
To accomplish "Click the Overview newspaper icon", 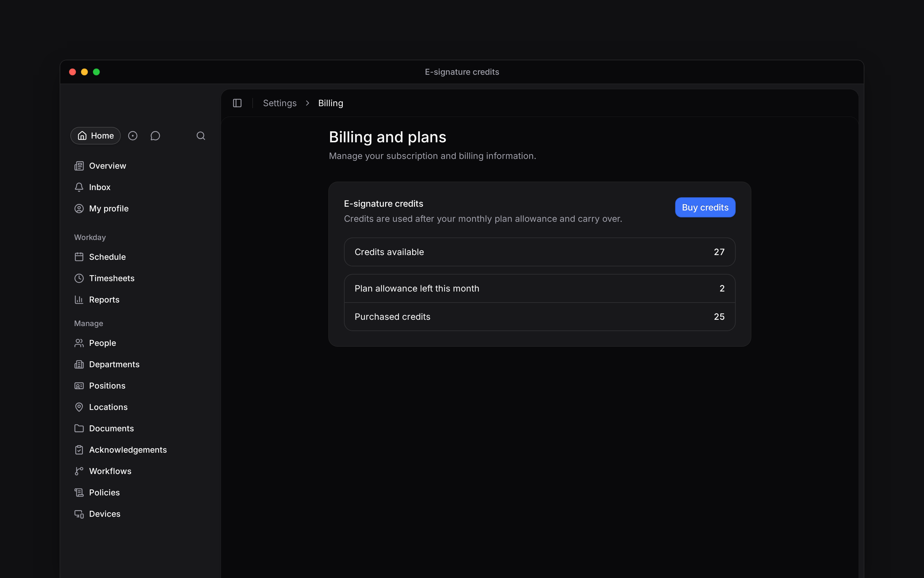I will click(79, 166).
